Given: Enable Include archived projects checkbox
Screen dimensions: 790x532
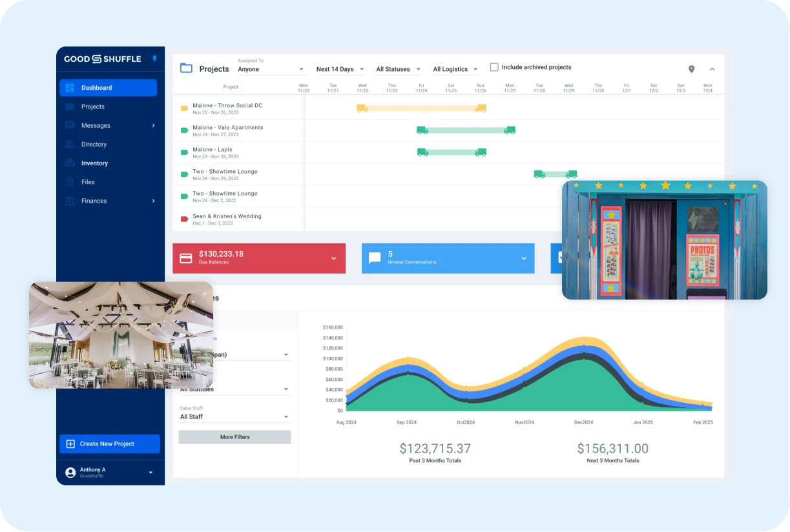Looking at the screenshot, I should [494, 67].
